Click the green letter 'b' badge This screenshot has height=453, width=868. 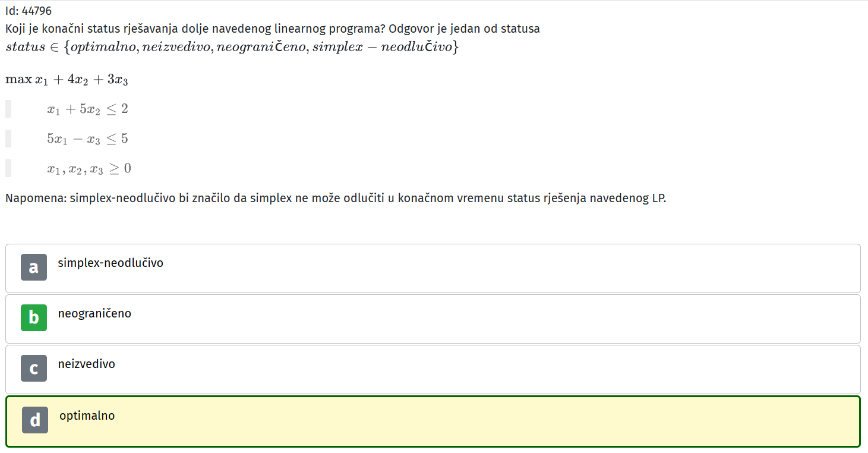coord(34,318)
